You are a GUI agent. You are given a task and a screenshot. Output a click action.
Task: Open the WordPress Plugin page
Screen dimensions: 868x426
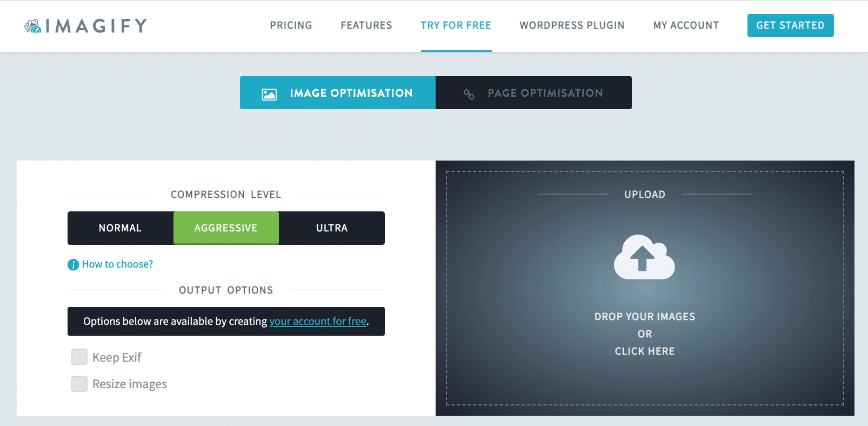pyautogui.click(x=572, y=25)
